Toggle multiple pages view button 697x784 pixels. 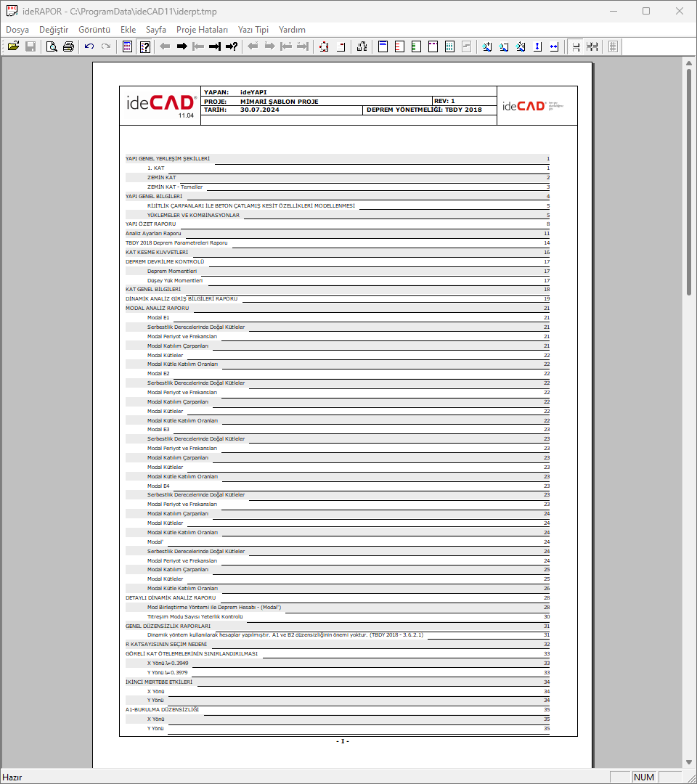click(592, 46)
